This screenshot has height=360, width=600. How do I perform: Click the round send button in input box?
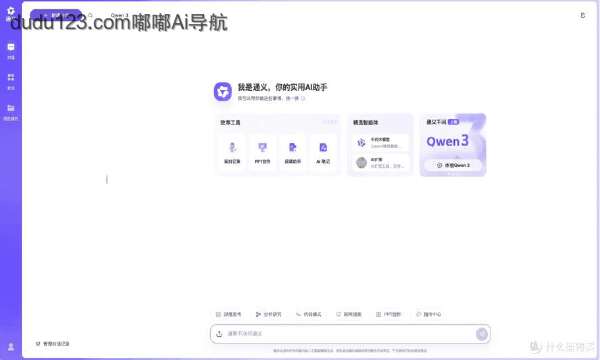481,334
